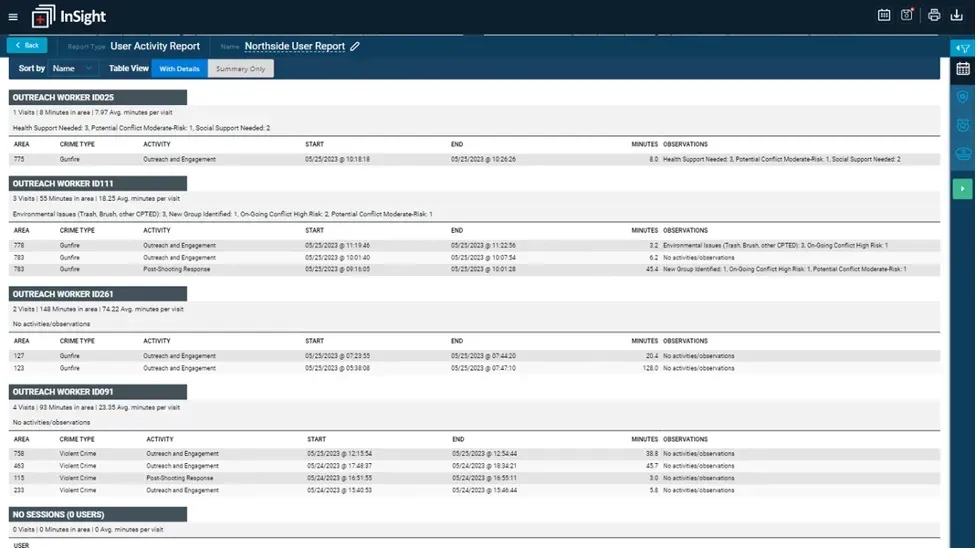Open the calendar icon in the header
This screenshot has height=550, width=979.
coord(884,15)
